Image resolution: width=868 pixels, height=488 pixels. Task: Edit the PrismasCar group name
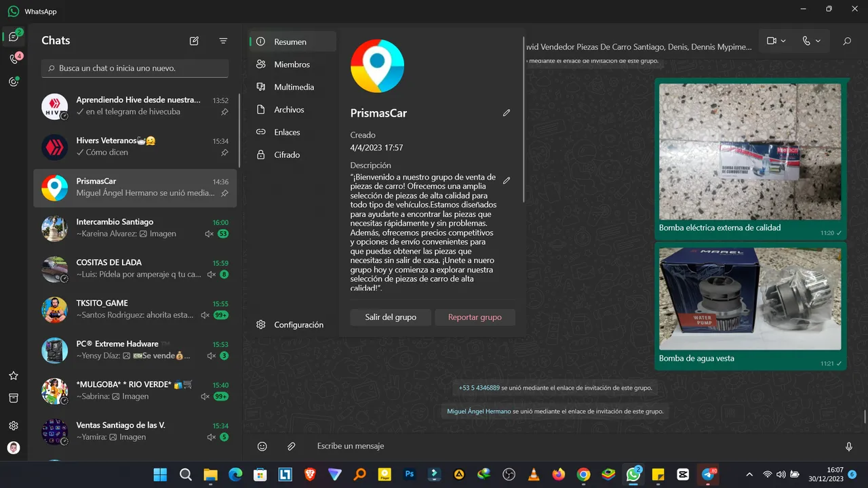coord(507,113)
